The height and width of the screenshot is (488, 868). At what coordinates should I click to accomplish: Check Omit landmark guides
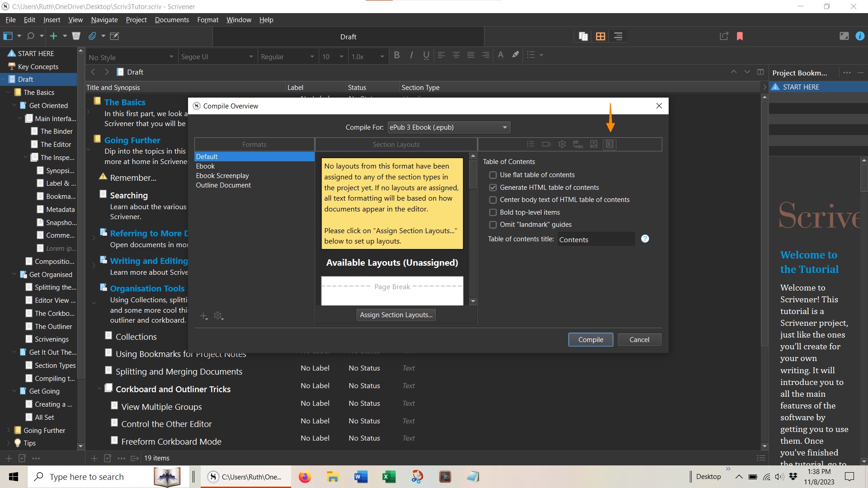[x=493, y=225]
